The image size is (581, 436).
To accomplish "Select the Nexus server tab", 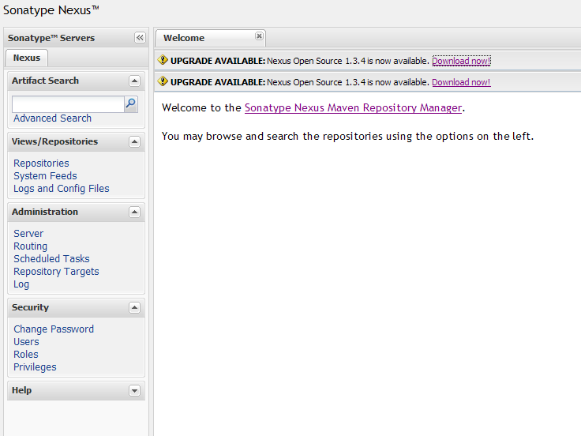I will coord(27,58).
